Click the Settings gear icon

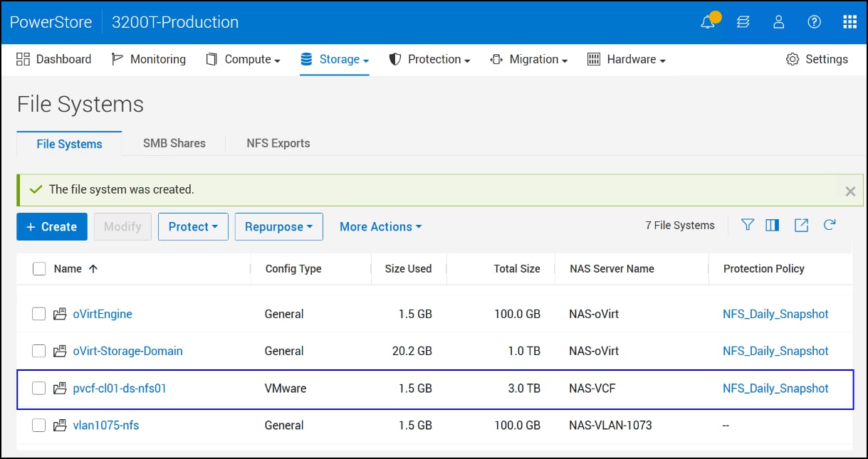tap(793, 59)
